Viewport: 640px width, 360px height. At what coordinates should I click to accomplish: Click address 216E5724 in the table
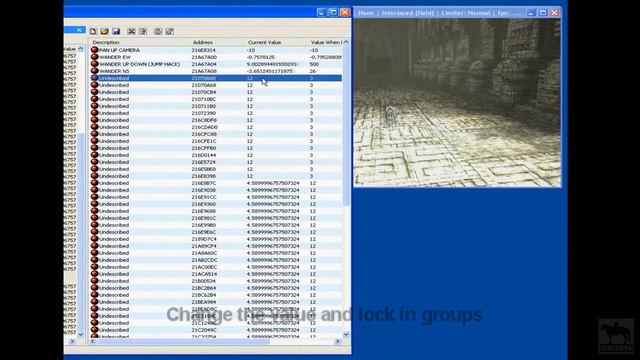coord(203,162)
